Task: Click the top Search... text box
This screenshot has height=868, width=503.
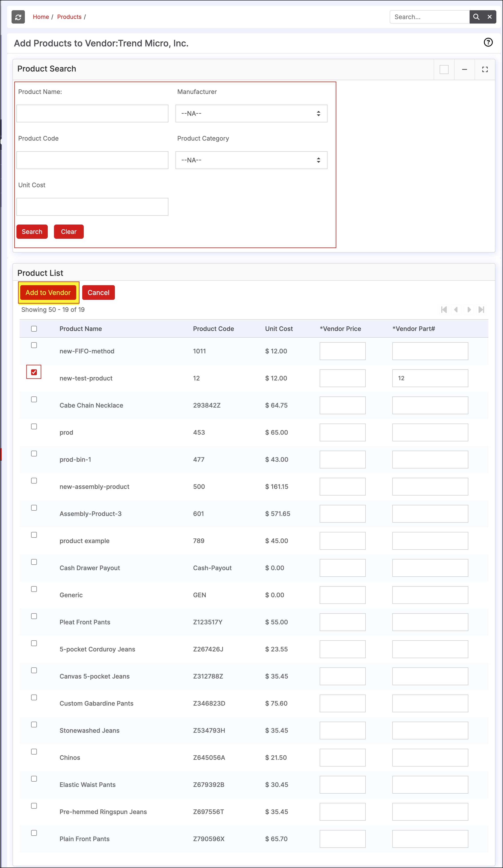Action: 430,17
